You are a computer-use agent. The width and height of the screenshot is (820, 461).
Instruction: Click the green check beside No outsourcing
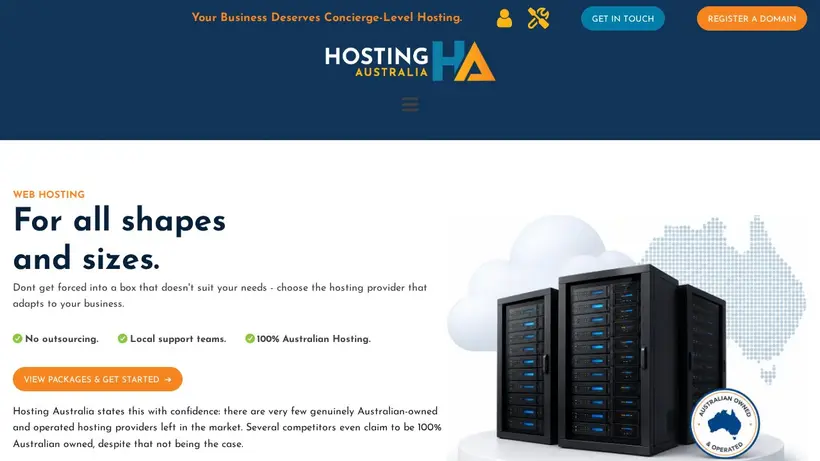17,339
